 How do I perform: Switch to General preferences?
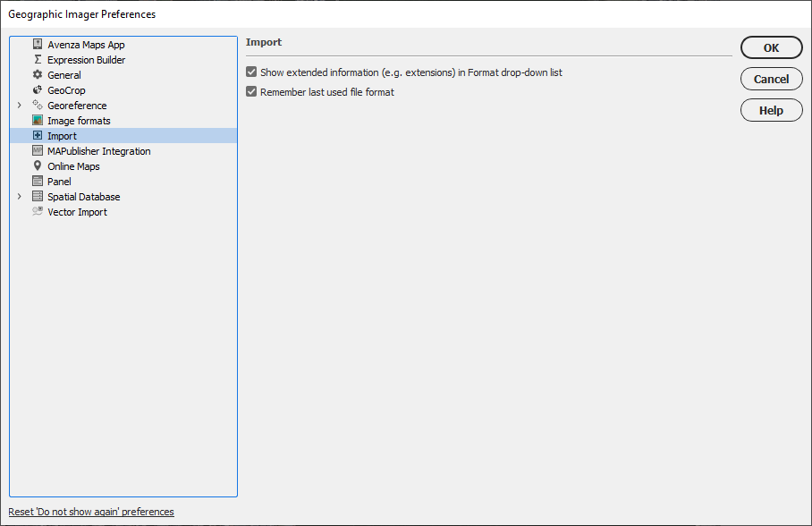(x=64, y=75)
